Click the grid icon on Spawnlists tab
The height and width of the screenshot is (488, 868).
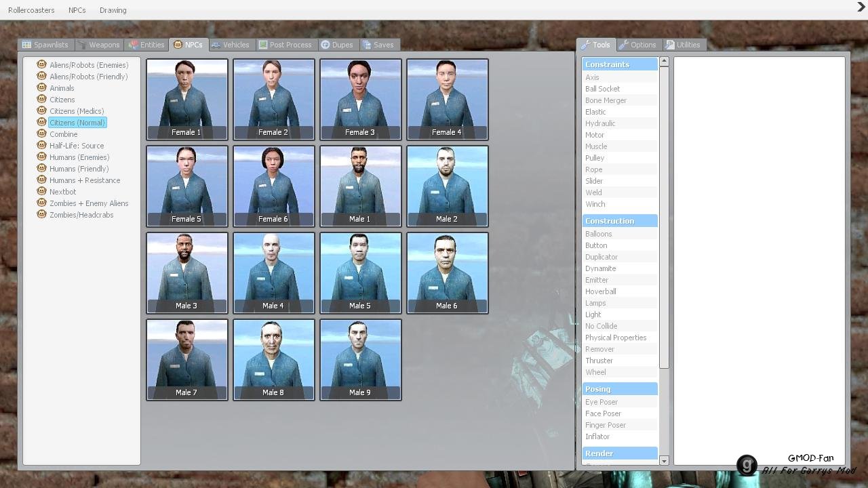(26, 45)
